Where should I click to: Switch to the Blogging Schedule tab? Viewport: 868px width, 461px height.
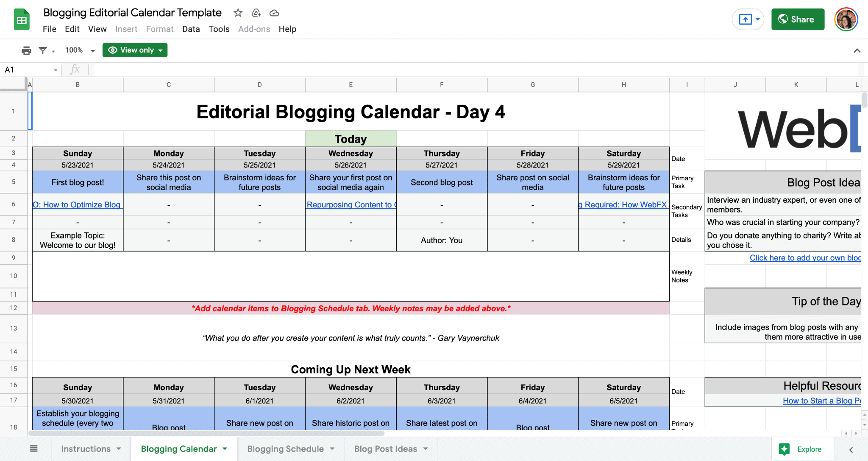click(x=285, y=449)
